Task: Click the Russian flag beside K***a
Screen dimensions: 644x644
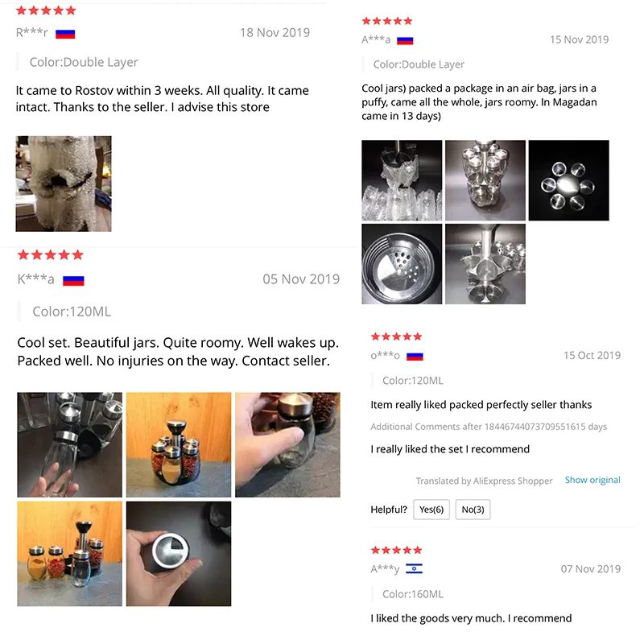Action: coord(73,280)
